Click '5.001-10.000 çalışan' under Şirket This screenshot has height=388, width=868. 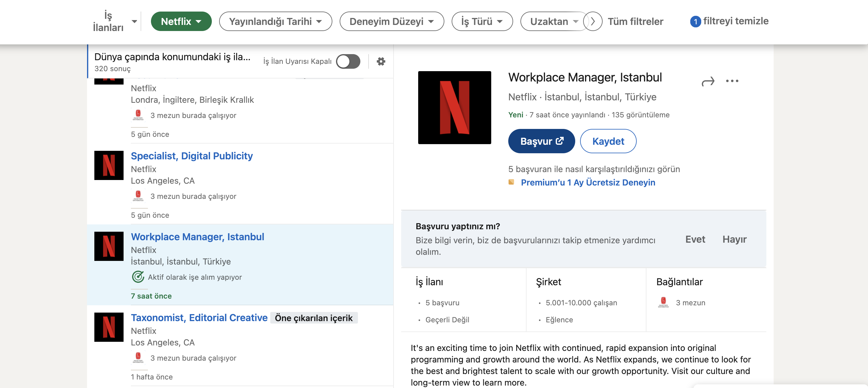coord(581,303)
